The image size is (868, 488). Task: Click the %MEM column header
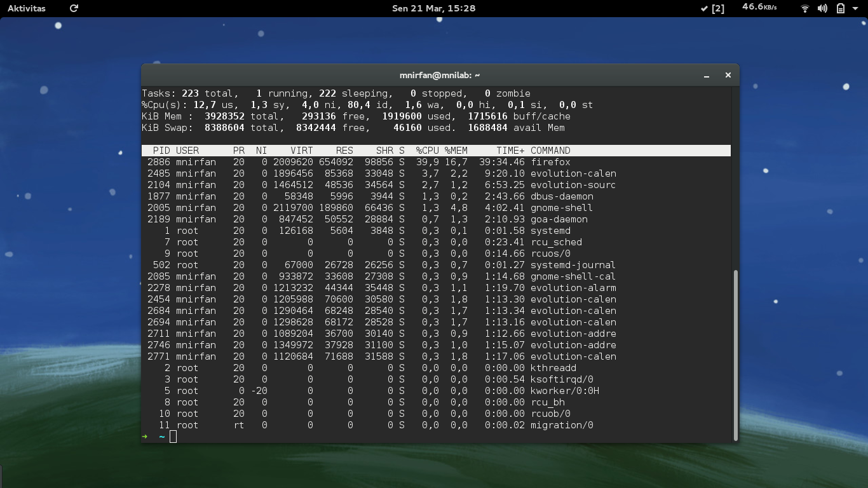click(456, 151)
